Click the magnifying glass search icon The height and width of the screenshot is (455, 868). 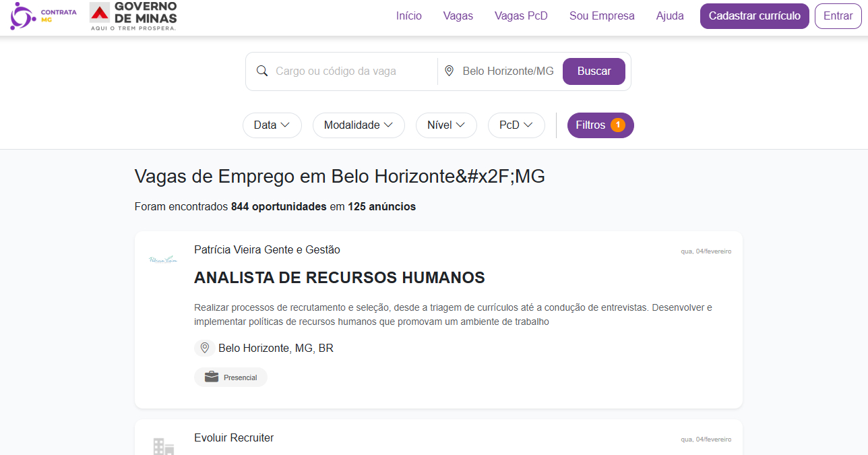[x=262, y=71]
